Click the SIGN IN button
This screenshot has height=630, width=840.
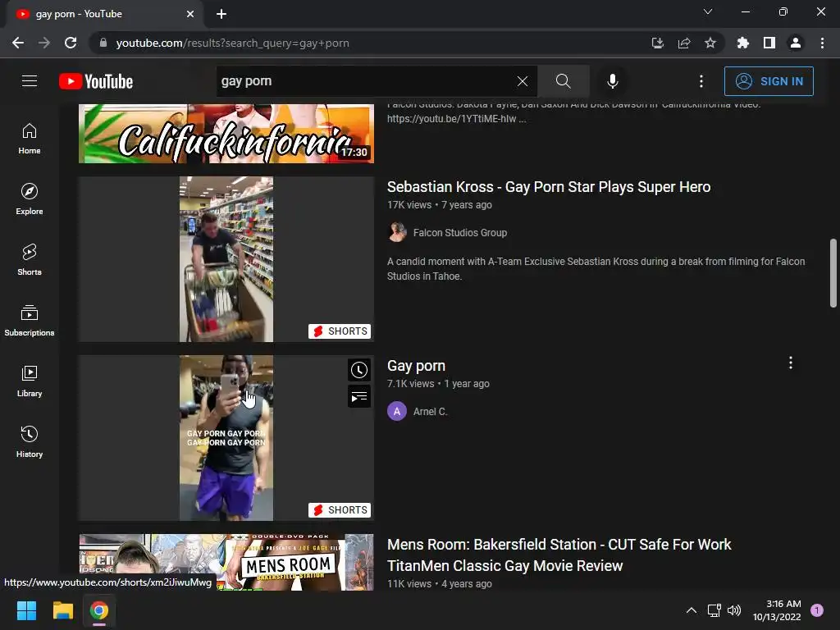click(x=769, y=81)
